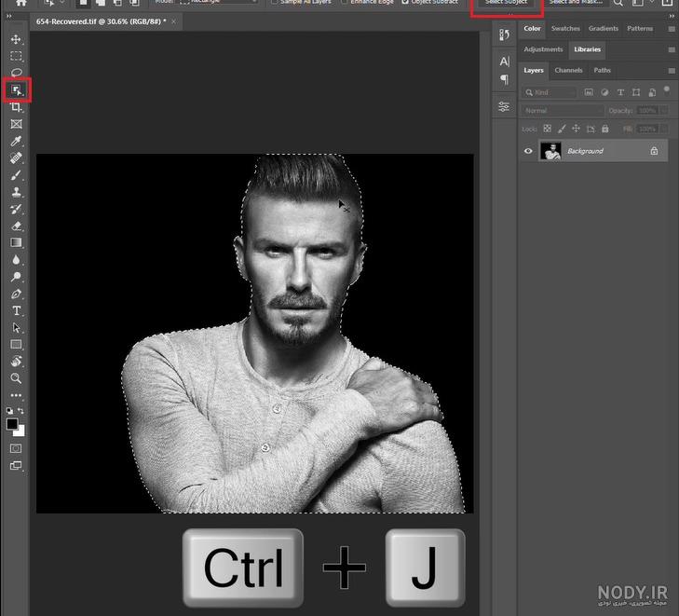Image resolution: width=679 pixels, height=616 pixels.
Task: Select the Object Selection tool
Action: coord(17,90)
